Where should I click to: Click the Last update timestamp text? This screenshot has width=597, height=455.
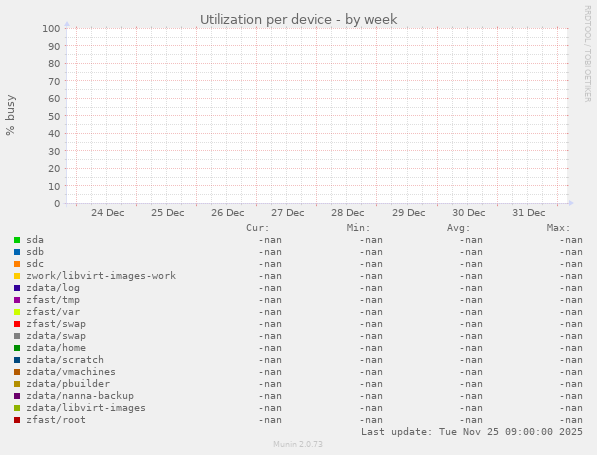pyautogui.click(x=472, y=432)
